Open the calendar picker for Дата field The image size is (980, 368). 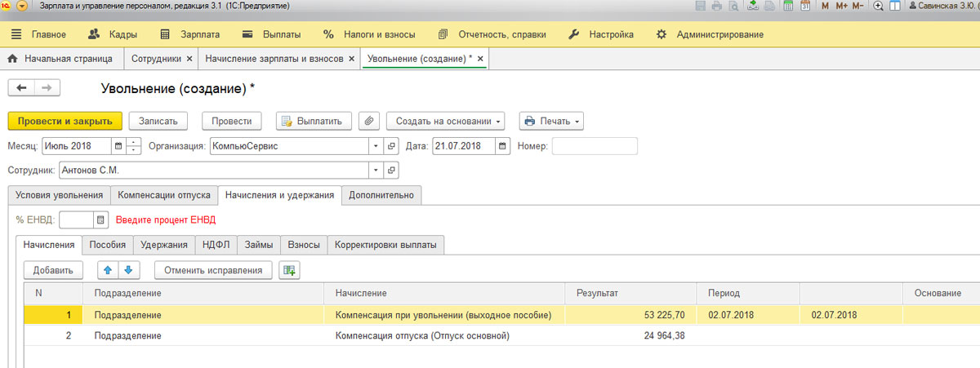point(503,147)
